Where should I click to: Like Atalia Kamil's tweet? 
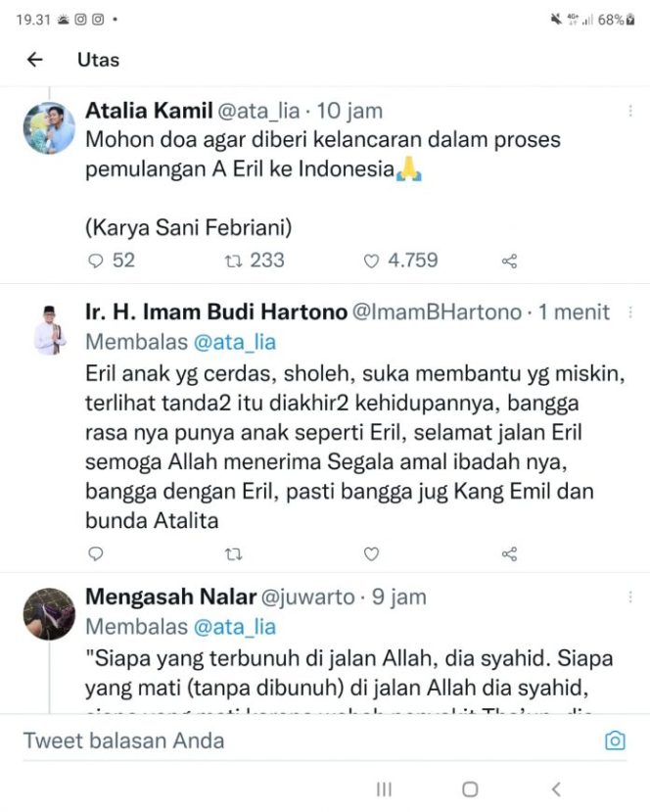tap(370, 261)
